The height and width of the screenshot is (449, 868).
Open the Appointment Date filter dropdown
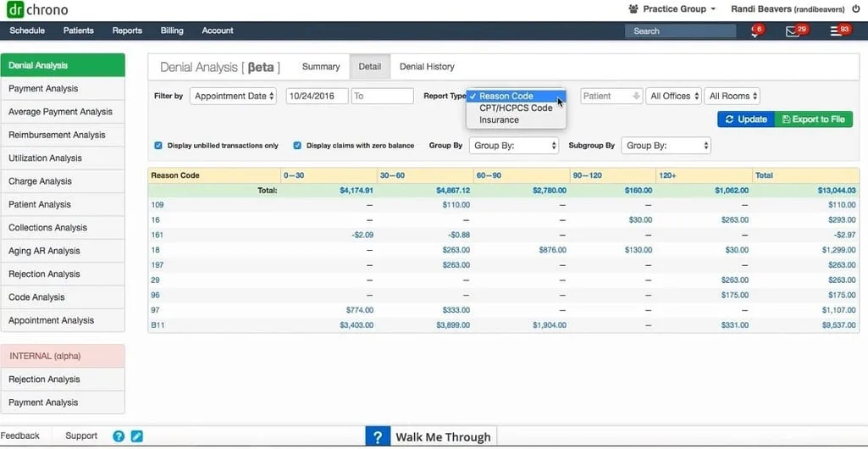point(233,96)
